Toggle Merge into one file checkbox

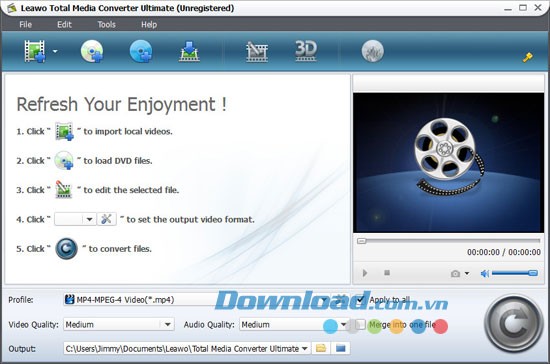[361, 324]
